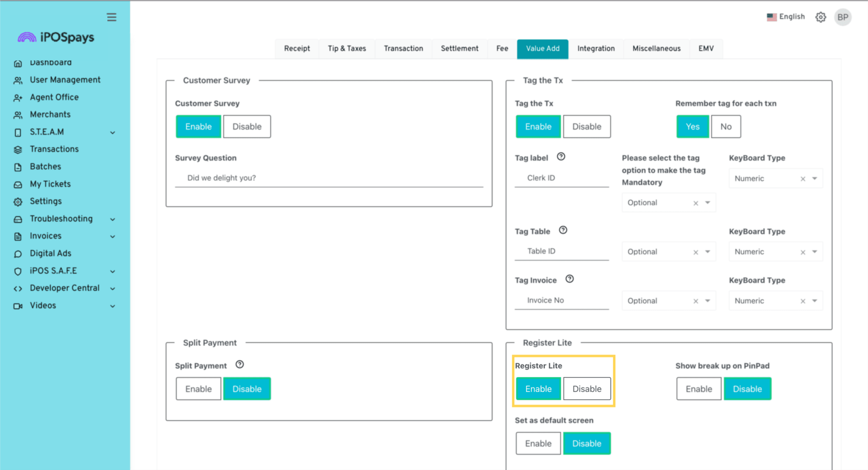The image size is (868, 470).
Task: Clear the Tag label Numeric keyboard type selection
Action: [802, 179]
